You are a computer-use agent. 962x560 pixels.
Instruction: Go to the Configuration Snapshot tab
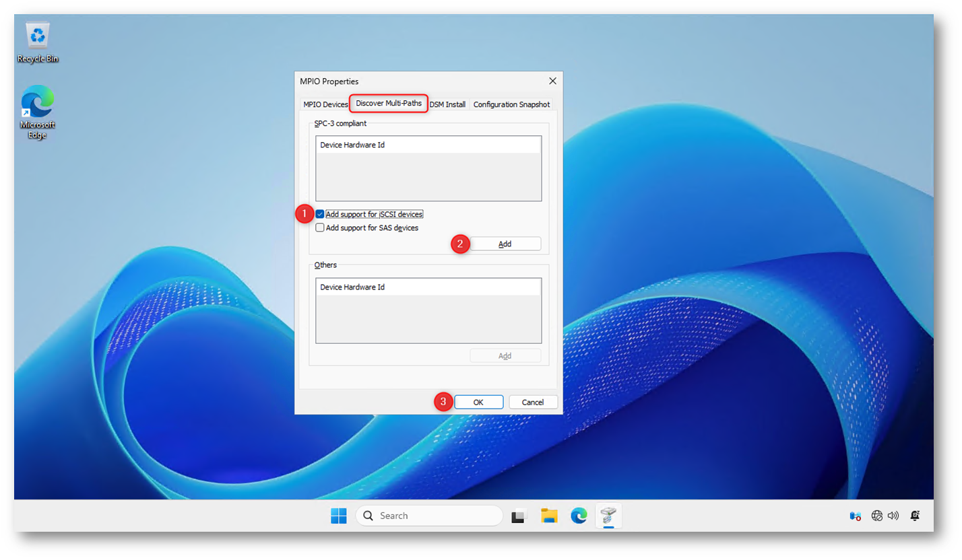tap(511, 104)
